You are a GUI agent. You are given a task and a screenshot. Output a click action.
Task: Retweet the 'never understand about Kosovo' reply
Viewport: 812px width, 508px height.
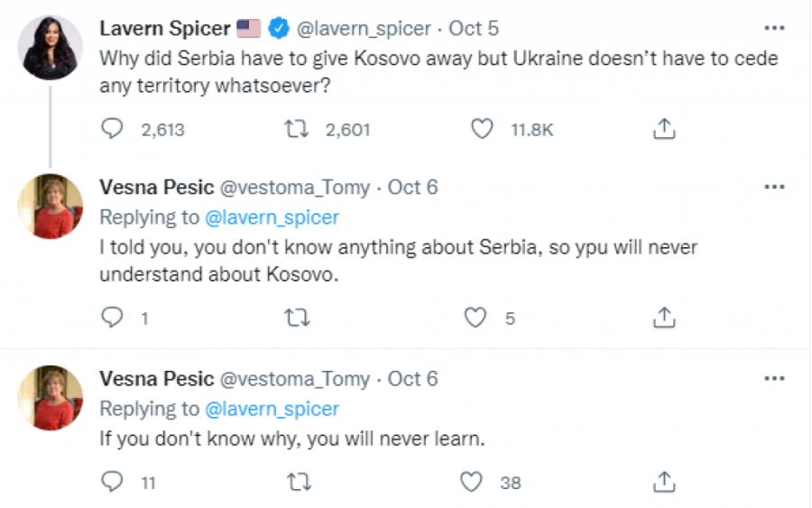(295, 317)
